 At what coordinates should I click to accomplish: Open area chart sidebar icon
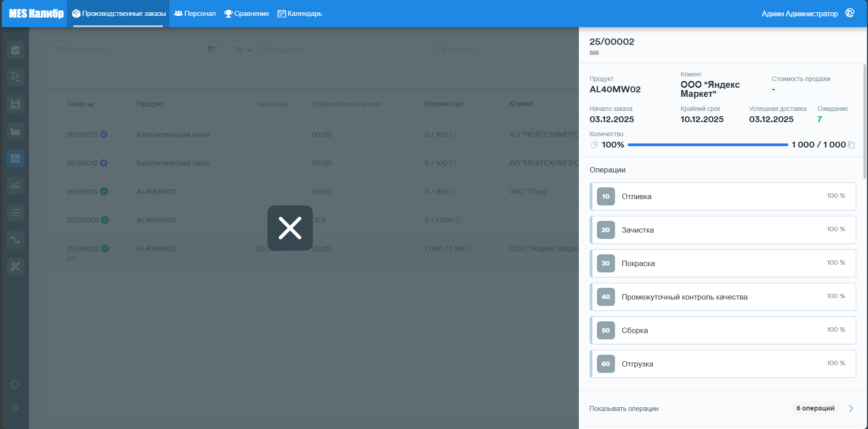[x=15, y=131]
